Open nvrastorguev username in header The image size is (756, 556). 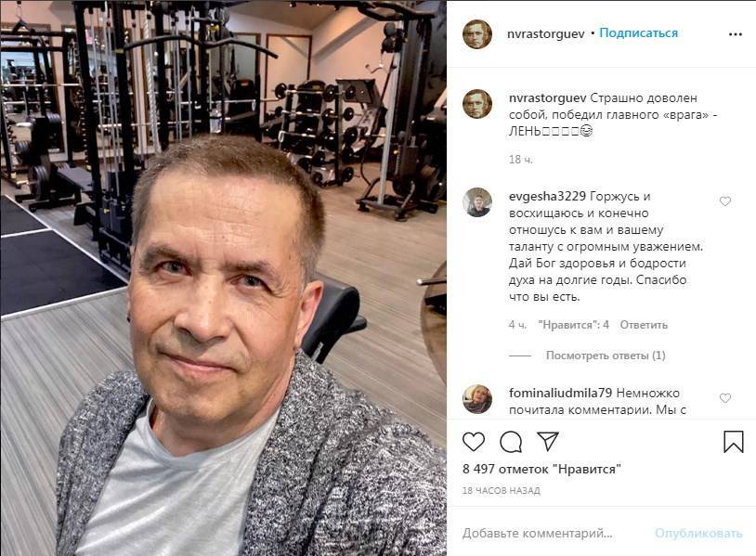pyautogui.click(x=546, y=33)
